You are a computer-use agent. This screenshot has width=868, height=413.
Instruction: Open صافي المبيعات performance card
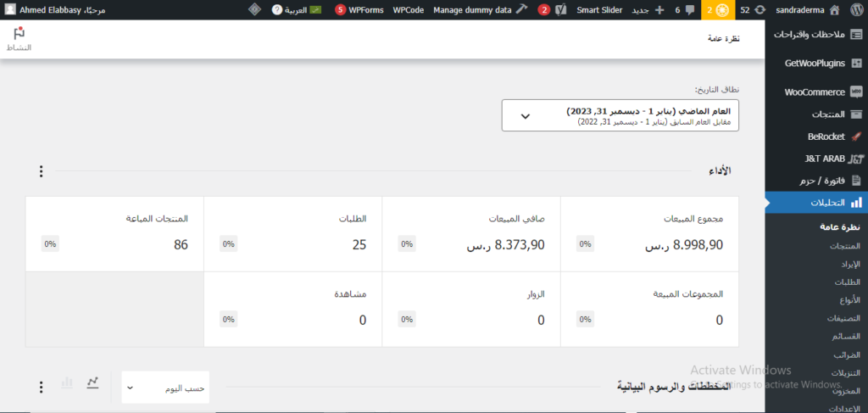click(471, 233)
